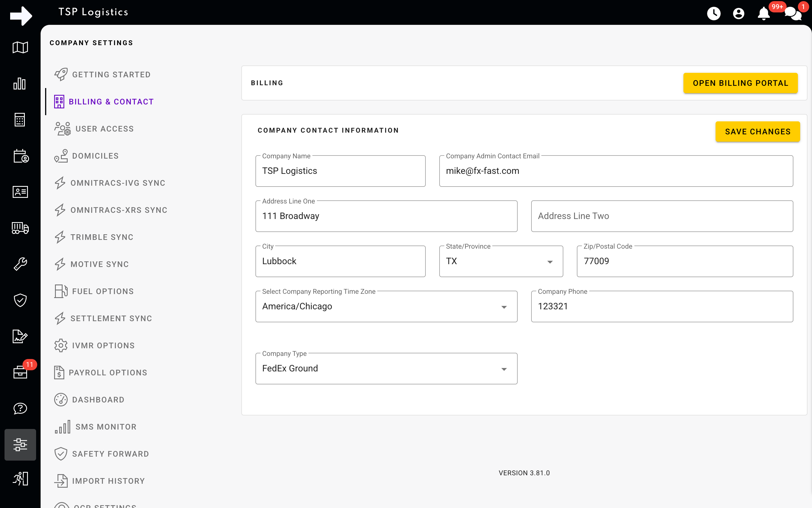Open the settings sliders icon
812x508 pixels.
pos(20,444)
